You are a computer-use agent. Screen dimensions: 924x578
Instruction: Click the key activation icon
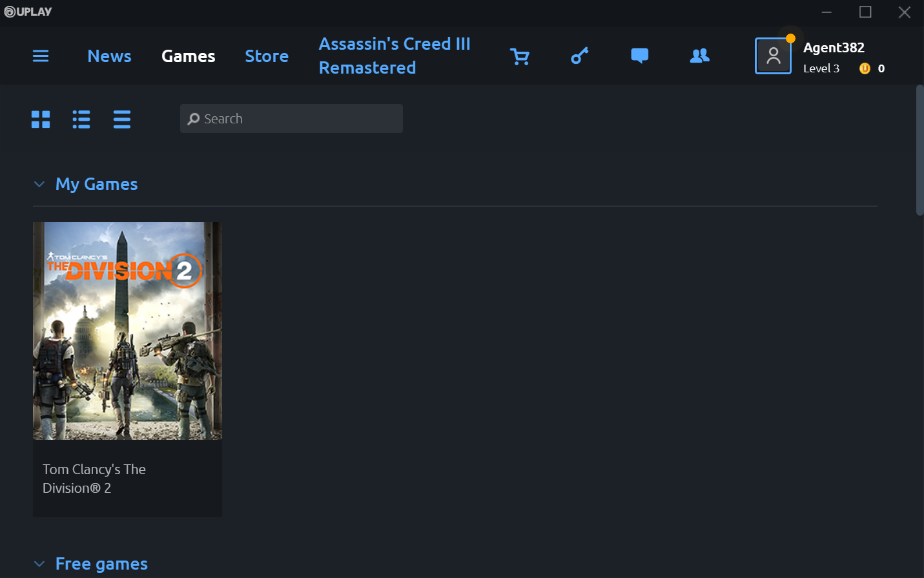580,56
